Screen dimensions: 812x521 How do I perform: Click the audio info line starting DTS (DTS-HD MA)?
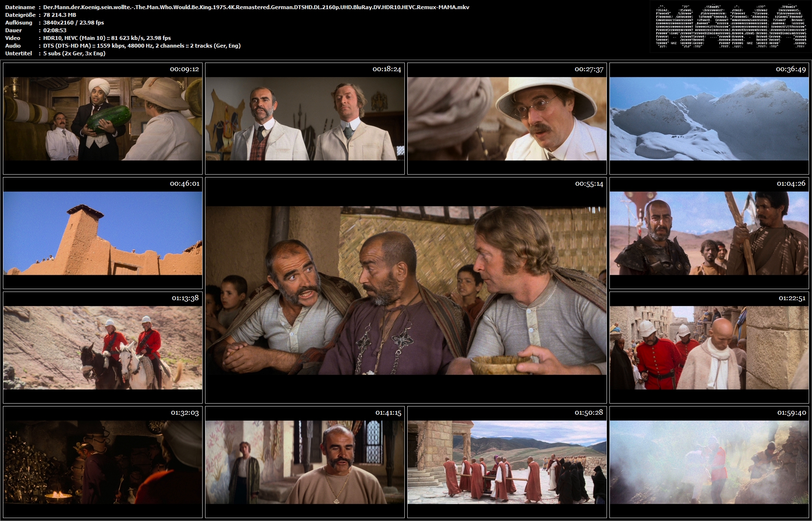coord(142,46)
